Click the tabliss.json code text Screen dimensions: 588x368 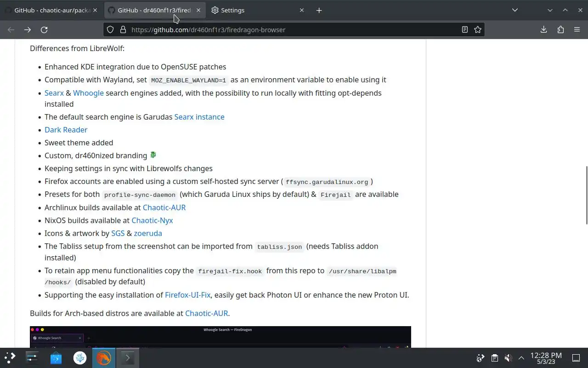[x=279, y=247]
